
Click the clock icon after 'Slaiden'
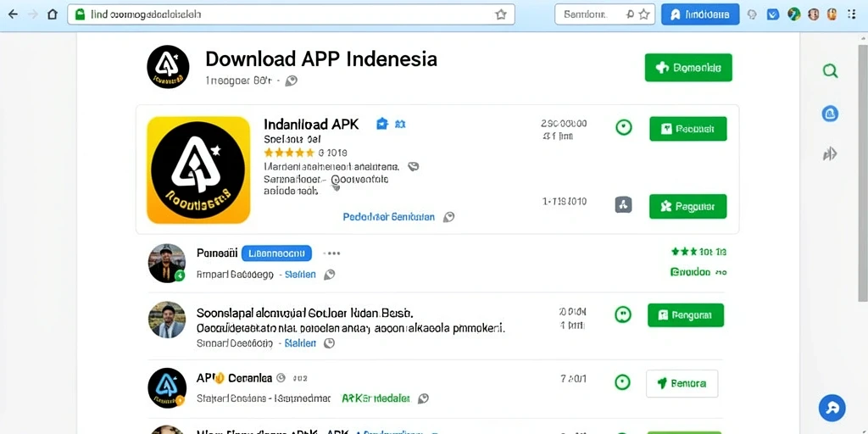[x=329, y=343]
